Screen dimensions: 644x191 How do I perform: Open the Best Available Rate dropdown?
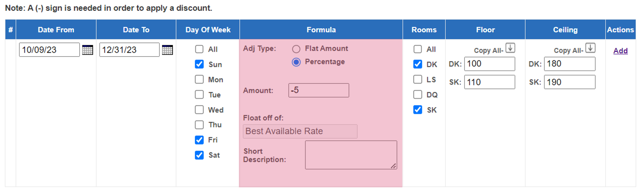point(300,131)
